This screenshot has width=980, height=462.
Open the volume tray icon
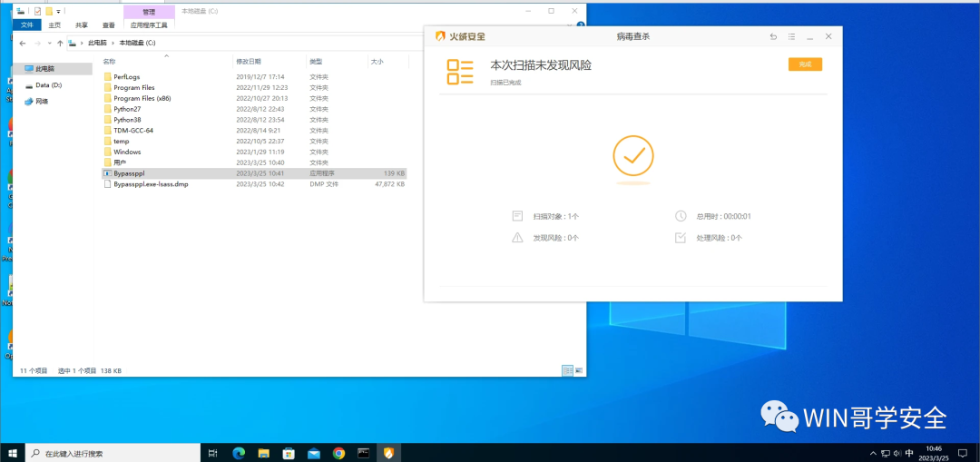897,453
